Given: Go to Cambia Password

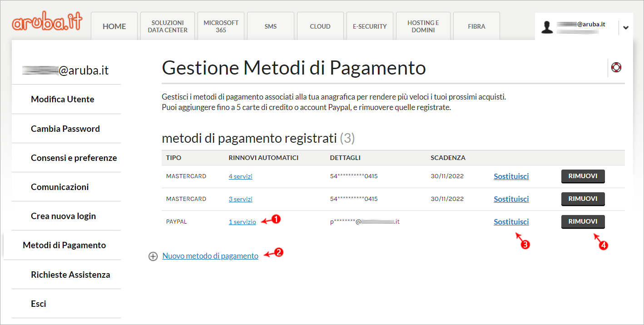Looking at the screenshot, I should point(65,129).
